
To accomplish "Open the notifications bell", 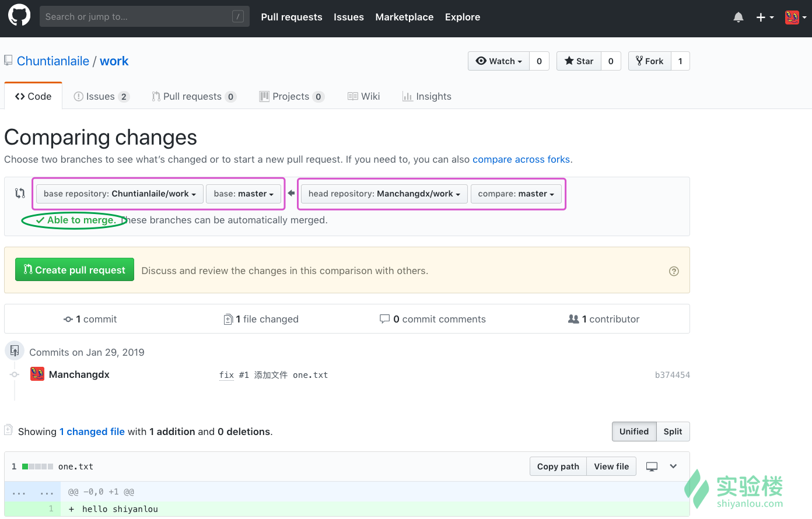I will 738,17.
